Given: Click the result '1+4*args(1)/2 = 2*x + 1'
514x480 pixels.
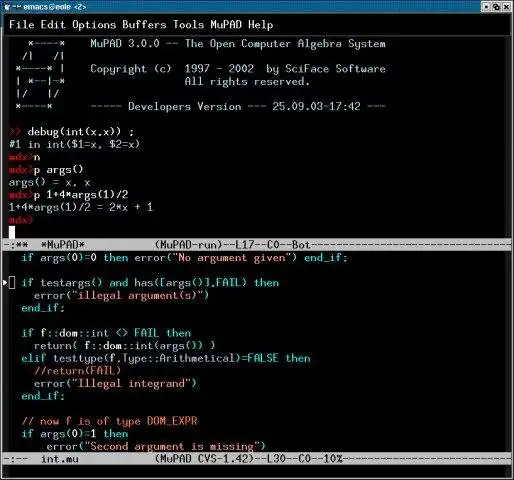Looking at the screenshot, I should tap(81, 208).
